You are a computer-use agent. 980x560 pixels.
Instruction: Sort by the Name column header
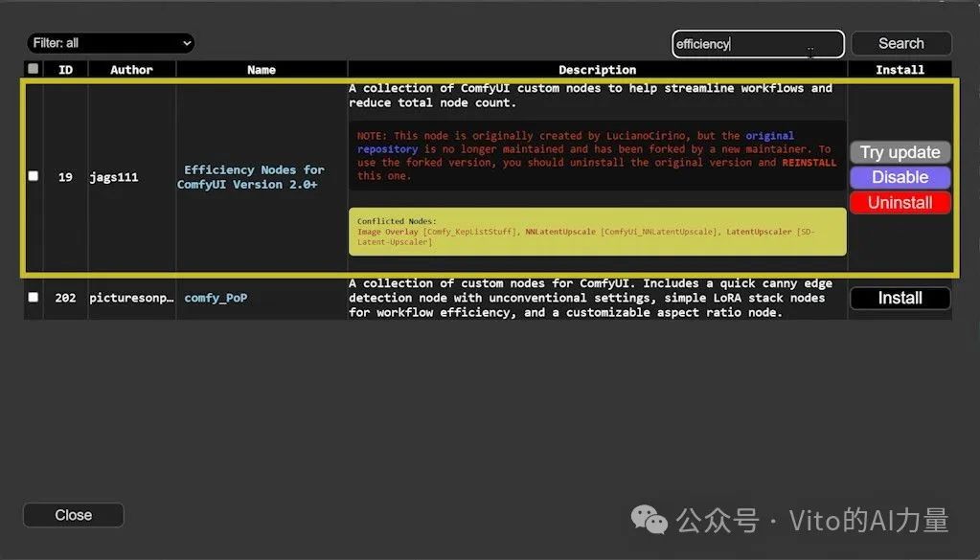coord(262,70)
